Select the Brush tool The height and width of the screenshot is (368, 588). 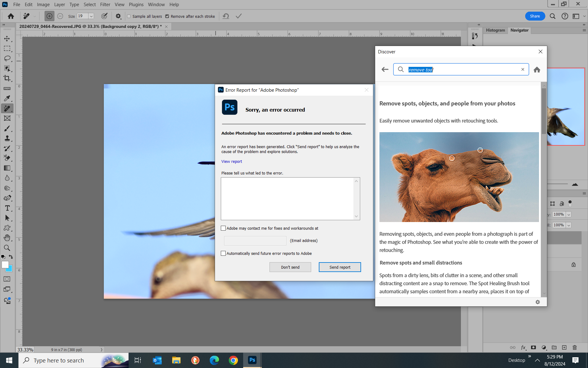[8, 128]
